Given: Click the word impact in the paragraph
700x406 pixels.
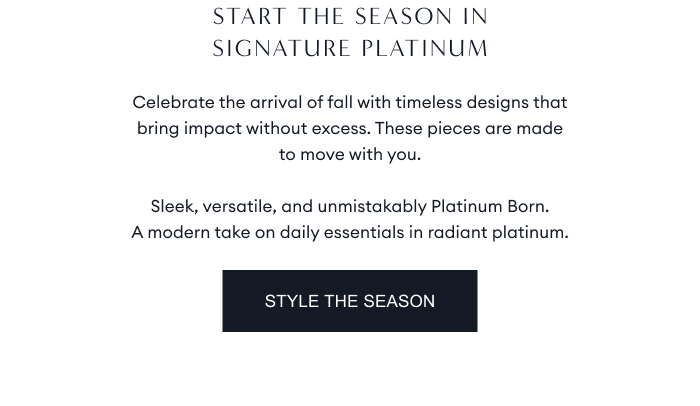Looking at the screenshot, I should coord(212,128).
